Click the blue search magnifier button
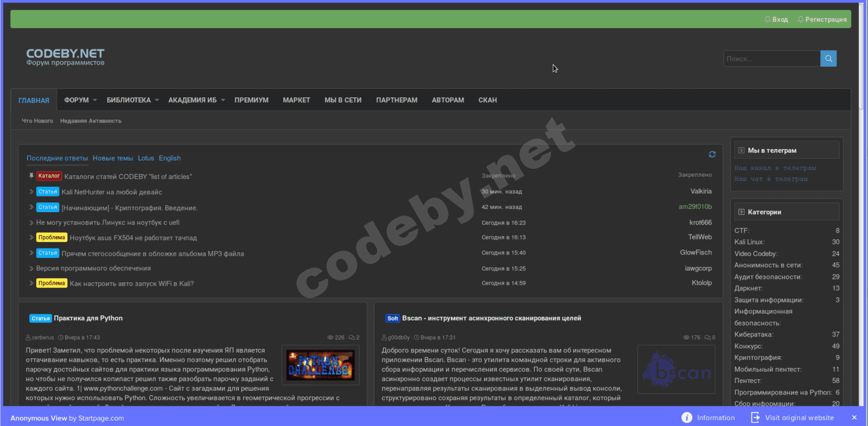This screenshot has width=868, height=426. point(828,59)
